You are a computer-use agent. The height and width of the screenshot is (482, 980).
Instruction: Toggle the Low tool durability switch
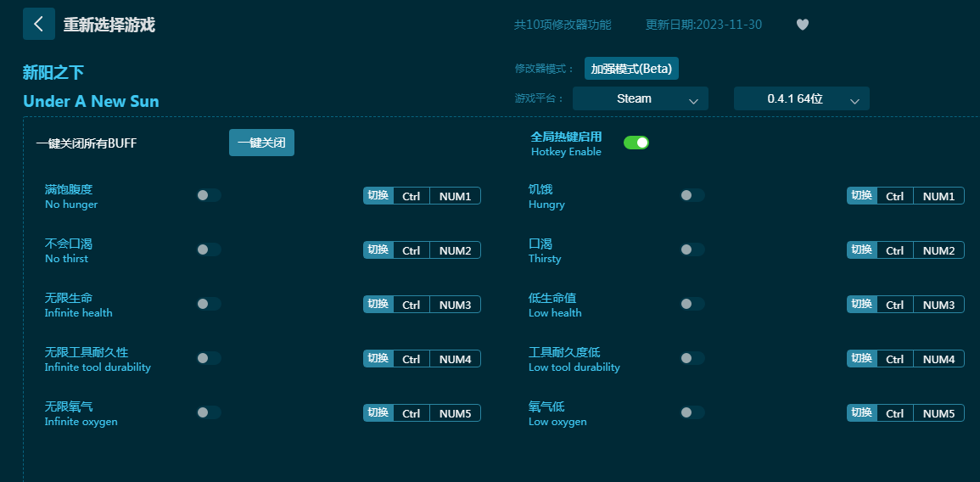[692, 358]
